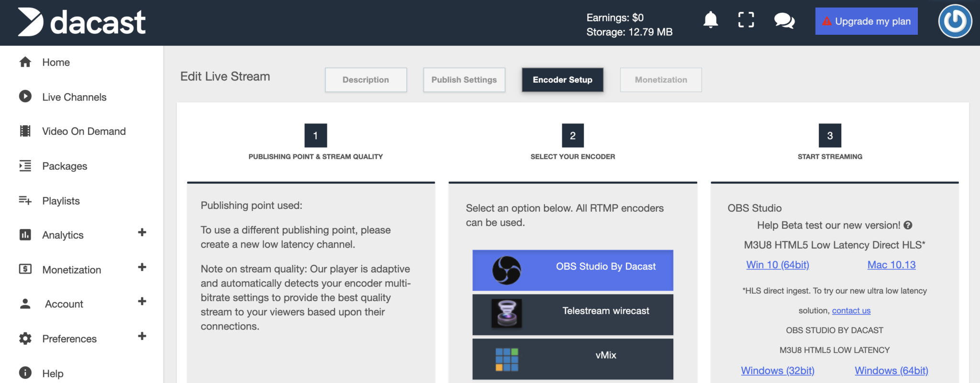Click the Video On Demand film icon
Image resolution: width=980 pixels, height=383 pixels.
(25, 131)
